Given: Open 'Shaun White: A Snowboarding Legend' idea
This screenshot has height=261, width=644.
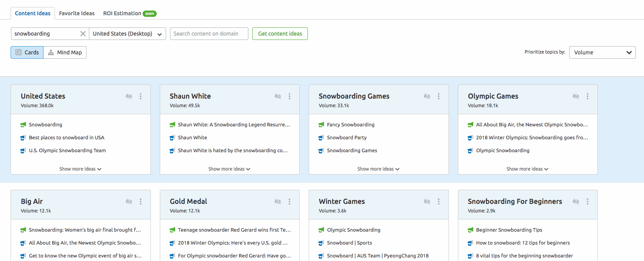Looking at the screenshot, I should [x=234, y=125].
